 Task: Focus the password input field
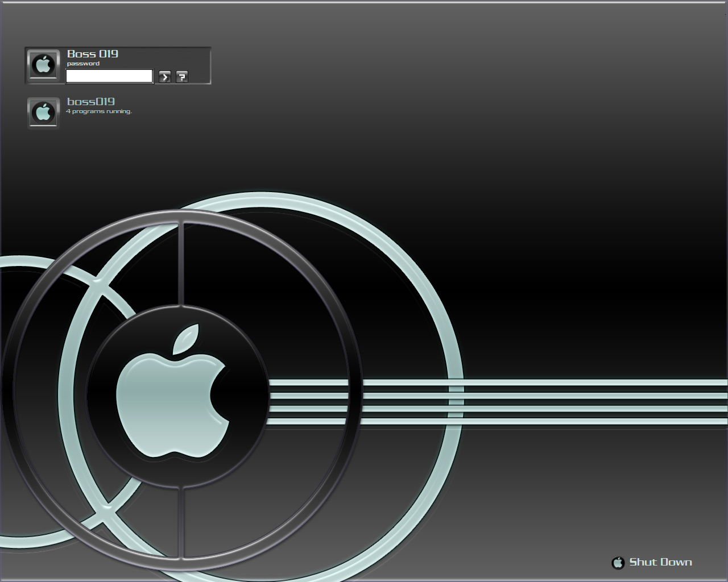[x=109, y=76]
